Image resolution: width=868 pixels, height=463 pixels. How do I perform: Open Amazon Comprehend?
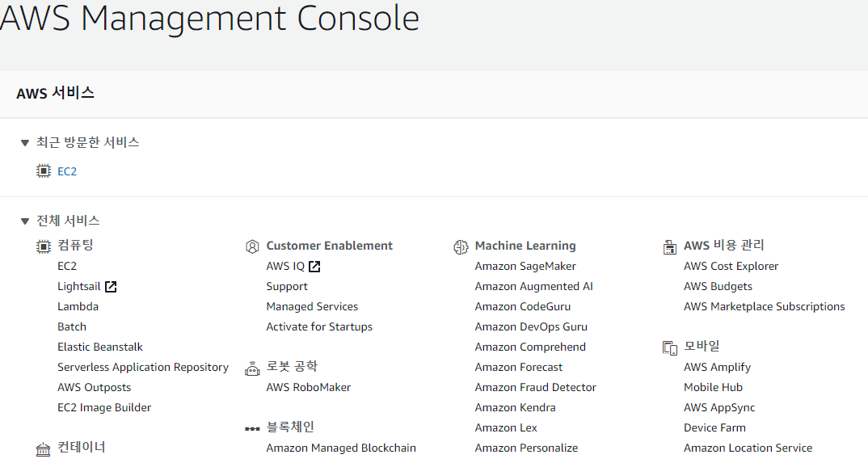pyautogui.click(x=530, y=347)
